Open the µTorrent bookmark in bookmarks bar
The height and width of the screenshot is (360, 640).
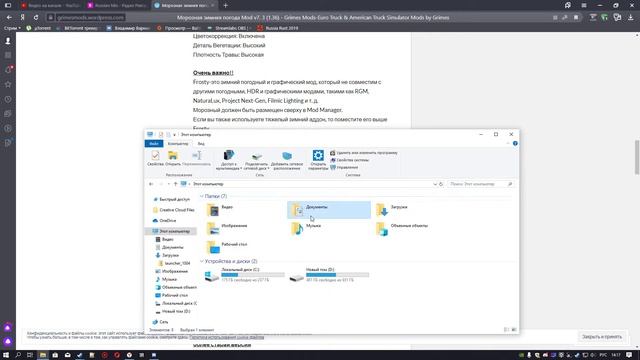pyautogui.click(x=39, y=28)
